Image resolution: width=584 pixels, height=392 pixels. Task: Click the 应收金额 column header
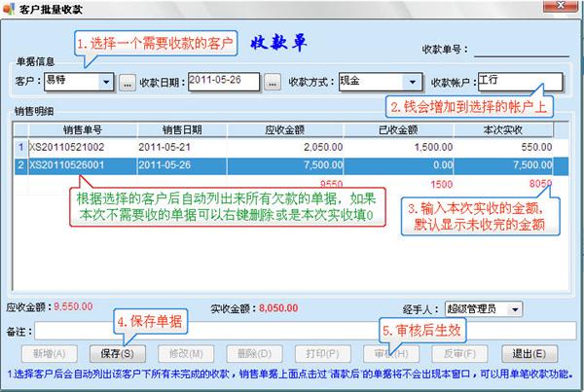click(x=284, y=128)
